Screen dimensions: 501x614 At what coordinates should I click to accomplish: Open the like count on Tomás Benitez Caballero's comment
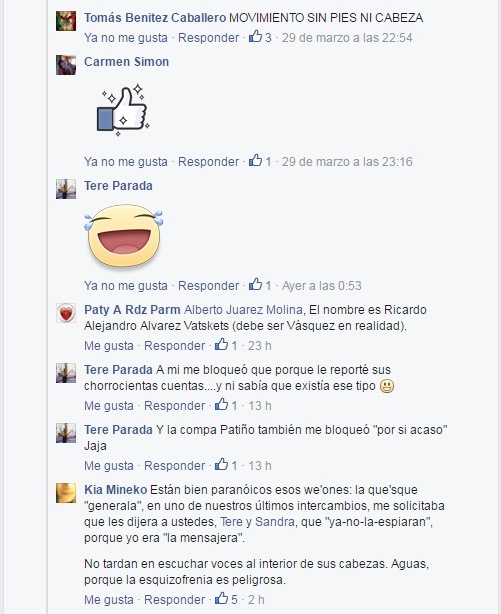point(260,38)
